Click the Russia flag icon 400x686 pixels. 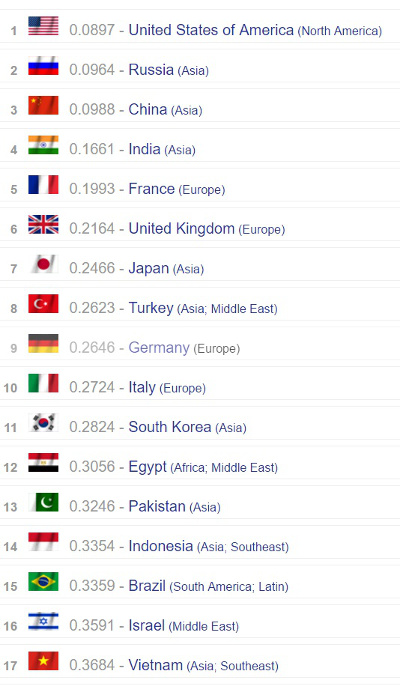[43, 66]
